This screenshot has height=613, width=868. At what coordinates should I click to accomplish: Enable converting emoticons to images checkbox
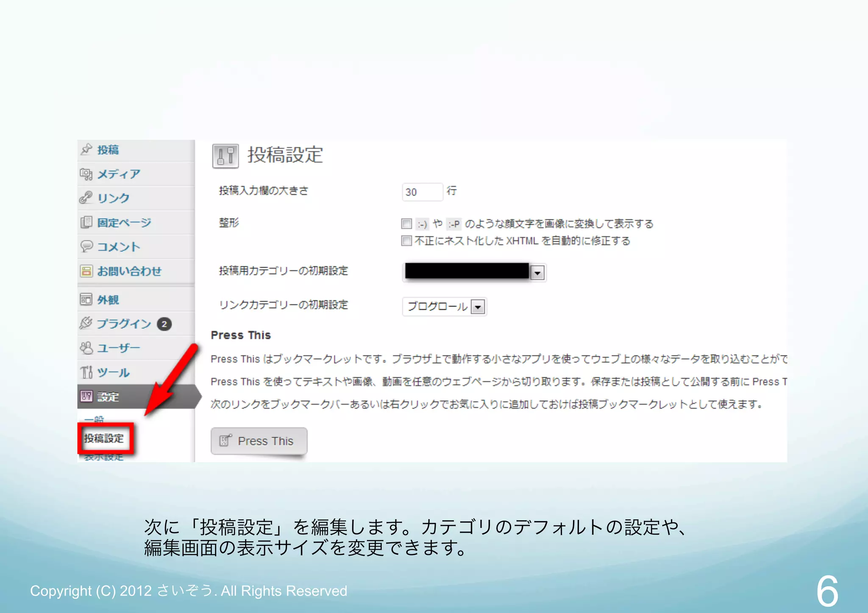pos(406,224)
